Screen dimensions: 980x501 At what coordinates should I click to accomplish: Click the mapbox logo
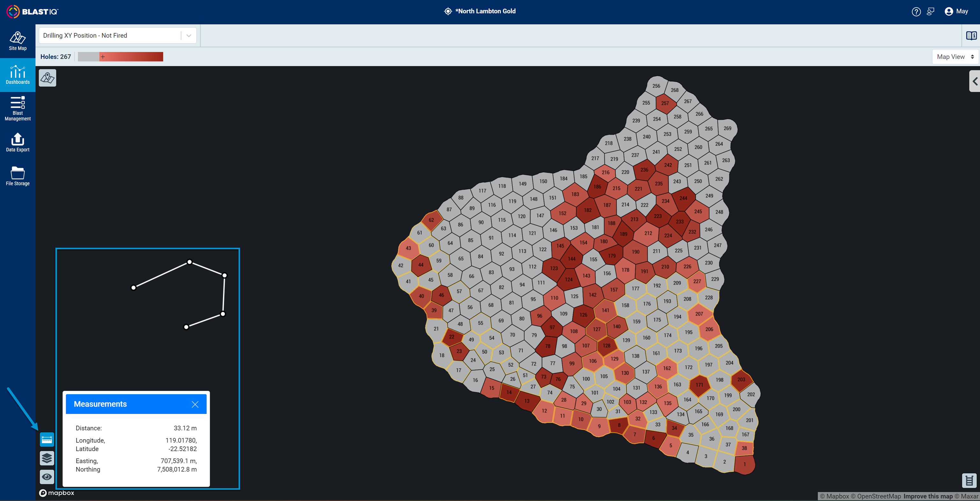point(57,493)
